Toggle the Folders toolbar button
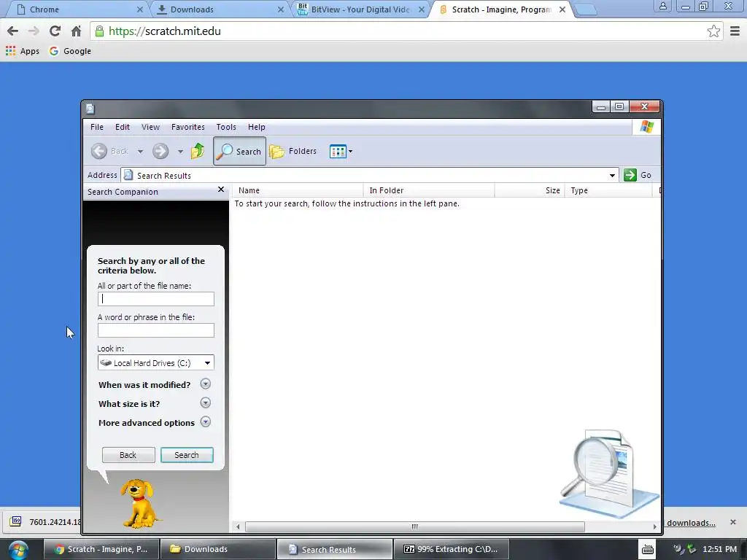This screenshot has height=560, width=747. 293,151
